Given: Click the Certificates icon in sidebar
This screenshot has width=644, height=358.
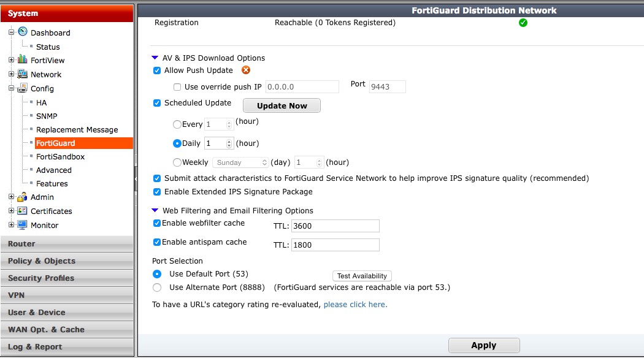Looking at the screenshot, I should [23, 211].
